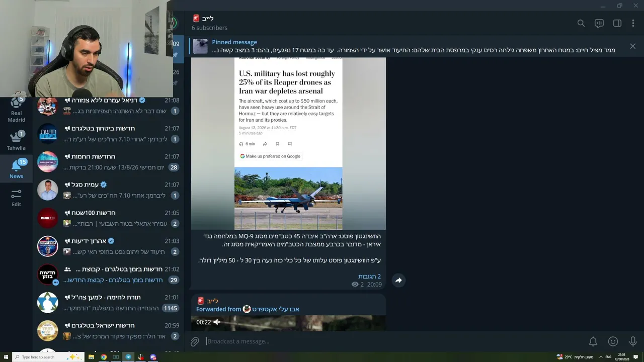
Task: Click the Type here to search taskbar box
Action: click(x=48, y=357)
